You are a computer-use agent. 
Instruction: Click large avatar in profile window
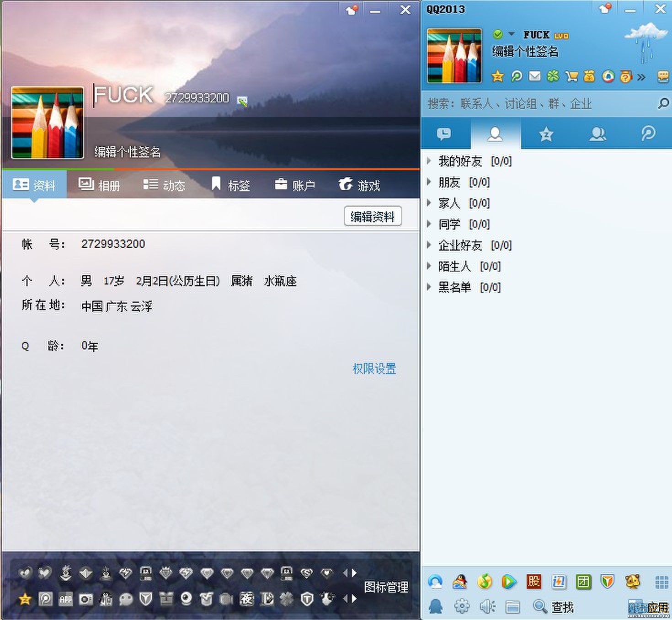48,123
